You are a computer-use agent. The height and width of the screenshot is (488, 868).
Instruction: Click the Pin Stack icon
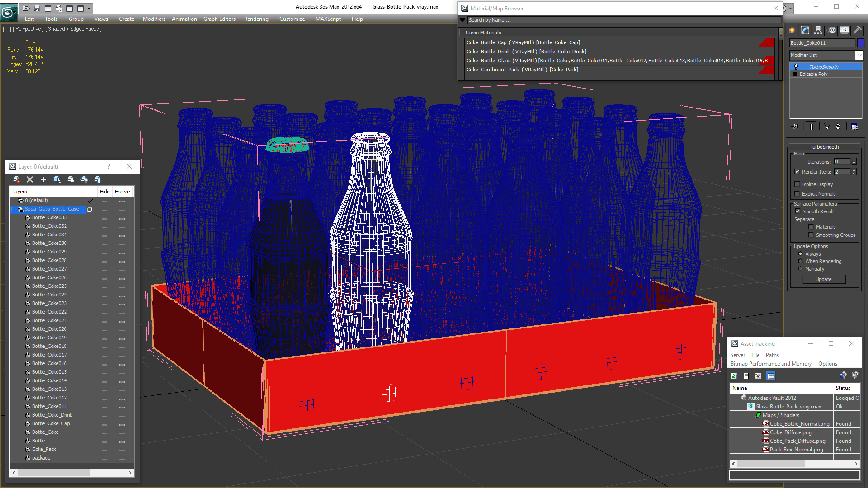point(796,127)
